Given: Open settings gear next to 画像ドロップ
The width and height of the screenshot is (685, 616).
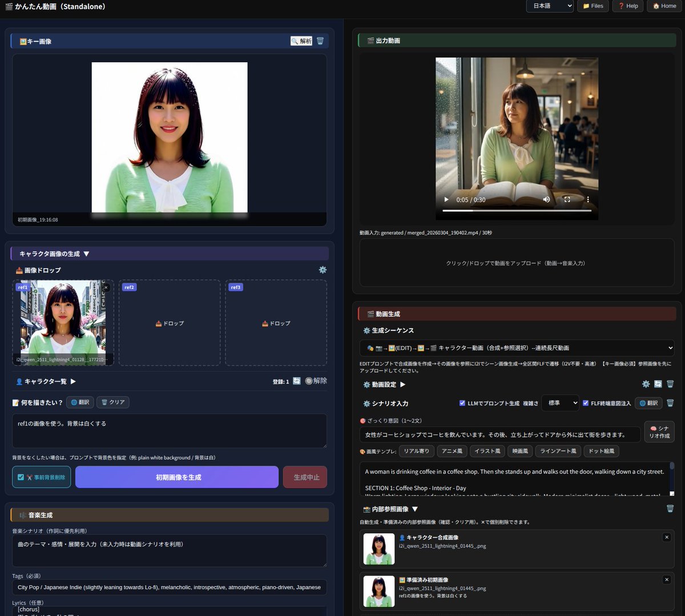Looking at the screenshot, I should coord(323,270).
